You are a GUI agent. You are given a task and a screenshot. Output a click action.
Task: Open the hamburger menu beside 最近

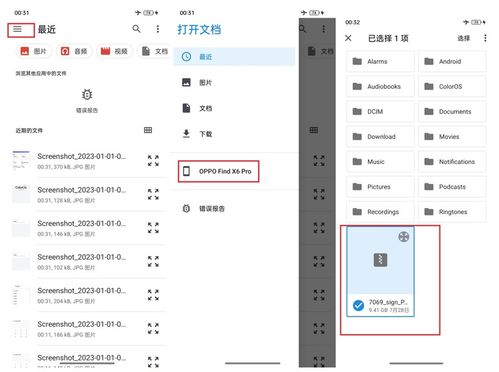[x=18, y=30]
